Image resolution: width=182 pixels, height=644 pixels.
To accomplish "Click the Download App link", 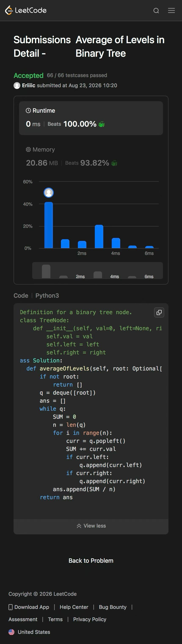I will pyautogui.click(x=29, y=607).
